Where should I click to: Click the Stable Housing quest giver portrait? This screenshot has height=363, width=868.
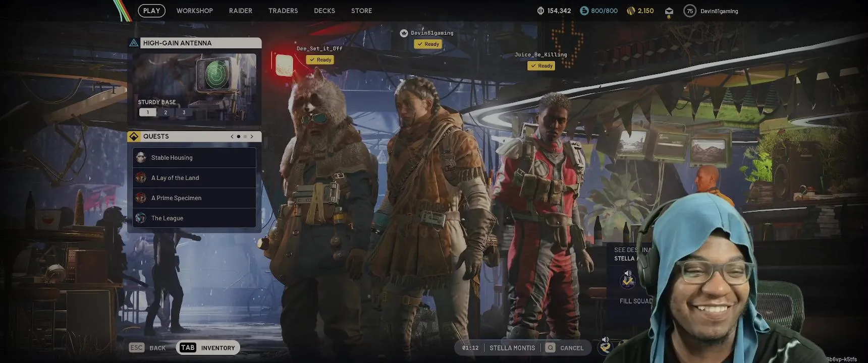(x=141, y=157)
